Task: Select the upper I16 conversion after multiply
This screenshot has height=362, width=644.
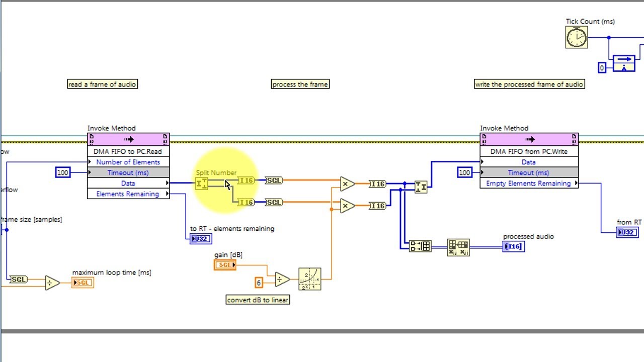Action: click(377, 184)
